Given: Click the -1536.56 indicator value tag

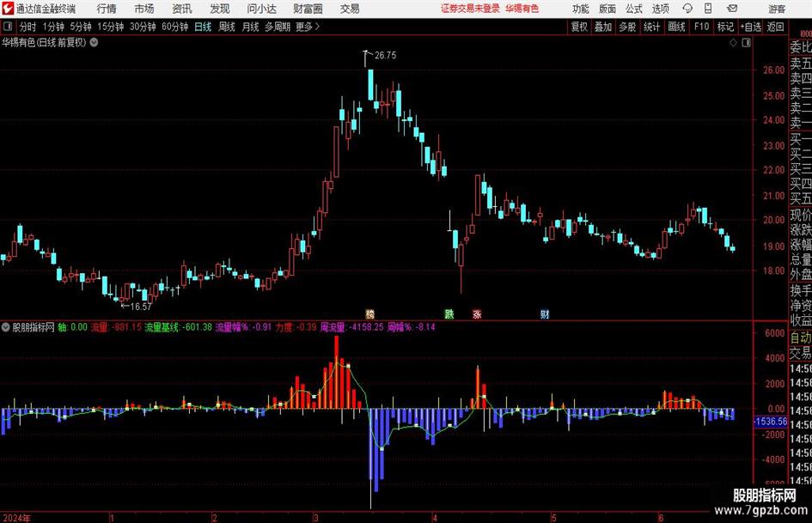Looking at the screenshot, I should click(x=770, y=422).
